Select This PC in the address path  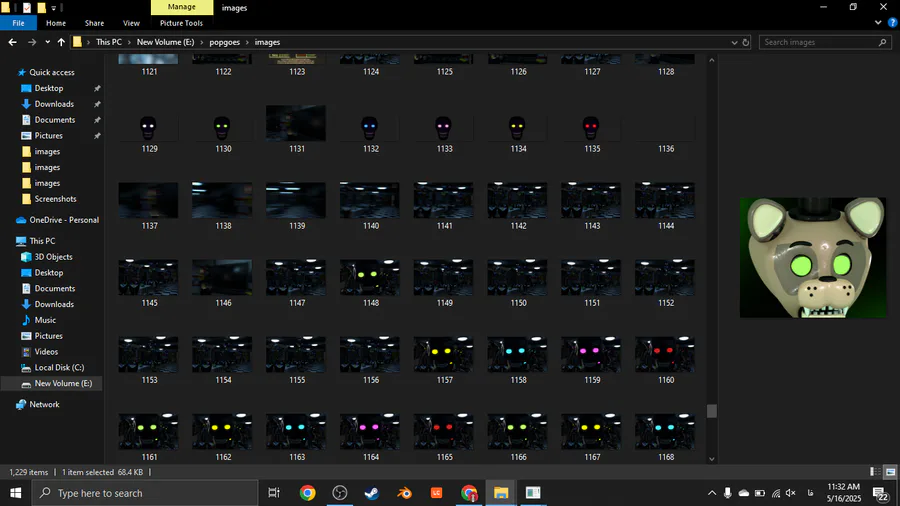(108, 42)
